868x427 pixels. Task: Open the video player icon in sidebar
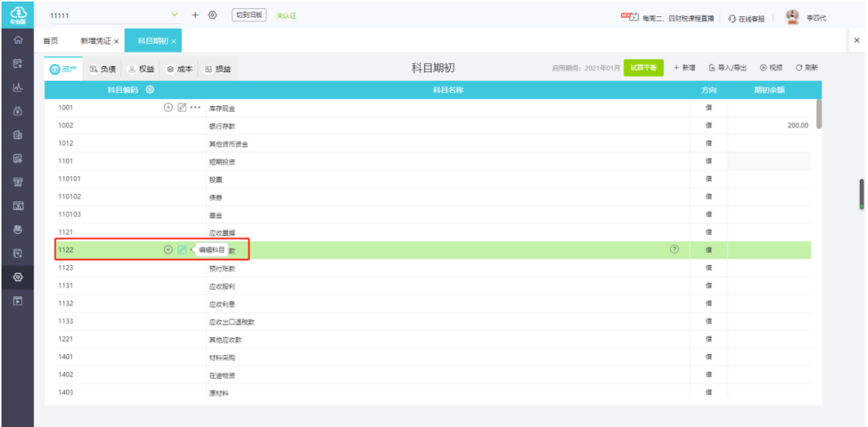click(18, 301)
